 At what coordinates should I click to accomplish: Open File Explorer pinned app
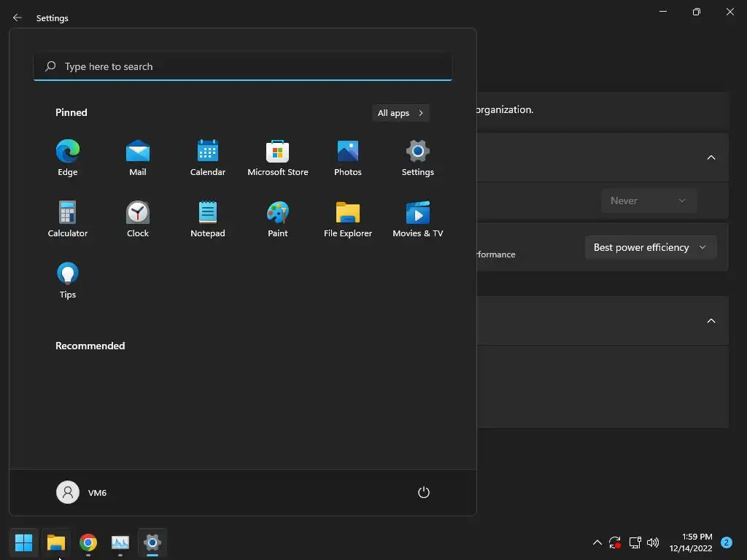(348, 219)
